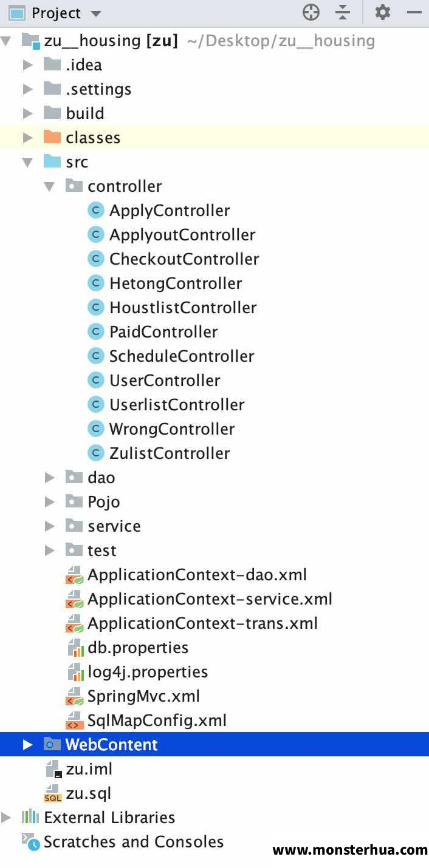Viewport: 429px width, 868px height.
Task: Expand the dao package
Action: coord(50,478)
